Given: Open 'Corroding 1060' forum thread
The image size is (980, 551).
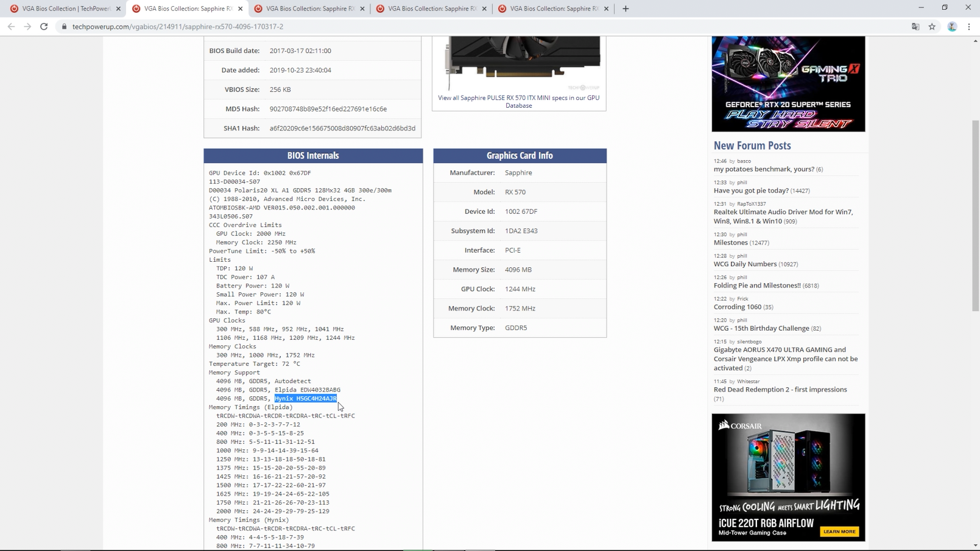Looking at the screenshot, I should tap(738, 307).
